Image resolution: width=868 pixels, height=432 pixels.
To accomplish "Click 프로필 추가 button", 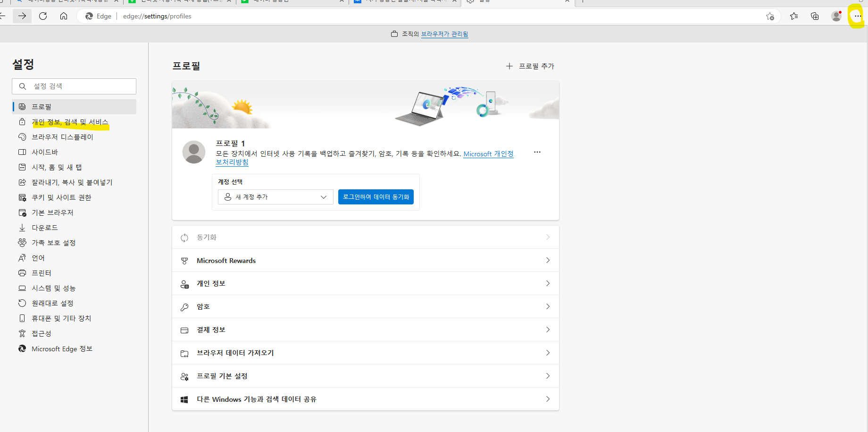I will pos(530,66).
